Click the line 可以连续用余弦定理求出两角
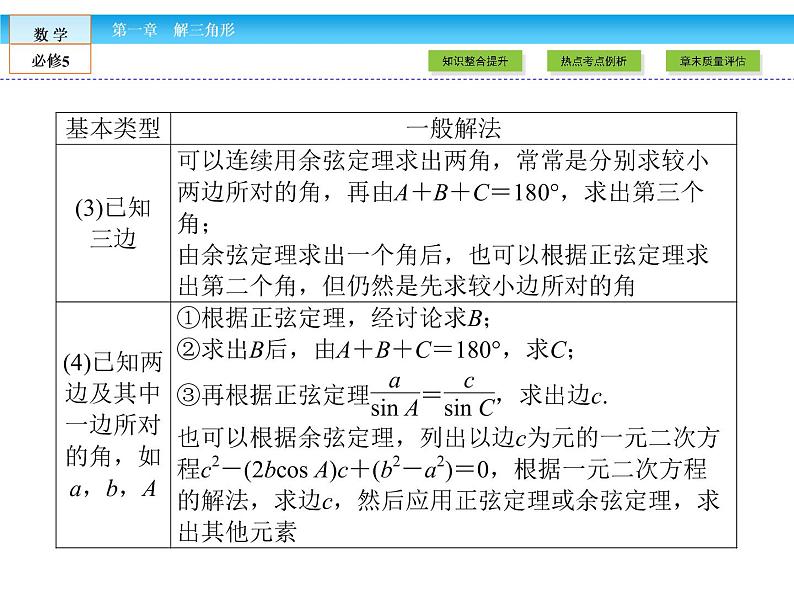794x596 pixels. pos(443,161)
